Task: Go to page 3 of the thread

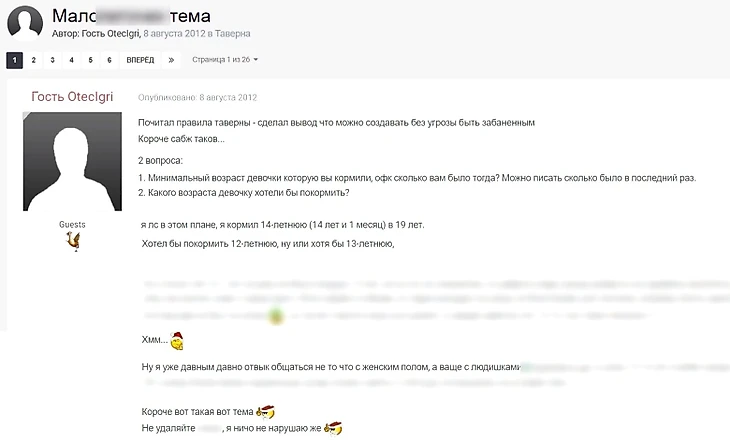Action: tap(52, 60)
